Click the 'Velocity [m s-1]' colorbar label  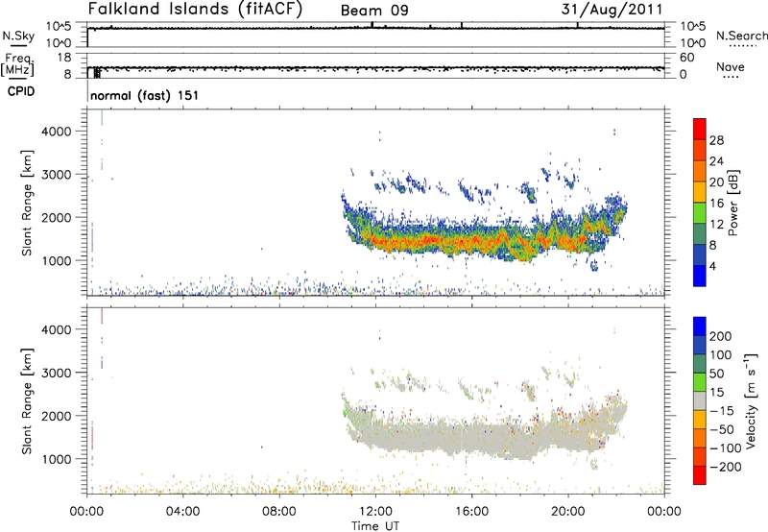750,400
